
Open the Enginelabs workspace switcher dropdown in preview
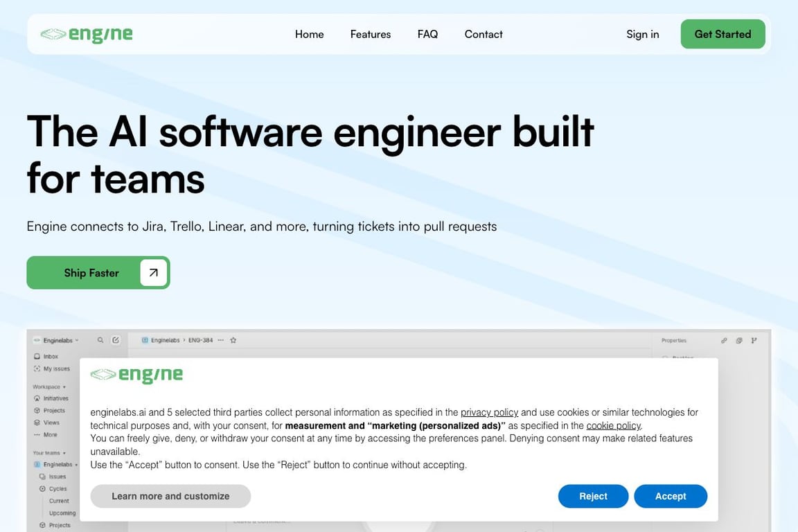(56, 340)
